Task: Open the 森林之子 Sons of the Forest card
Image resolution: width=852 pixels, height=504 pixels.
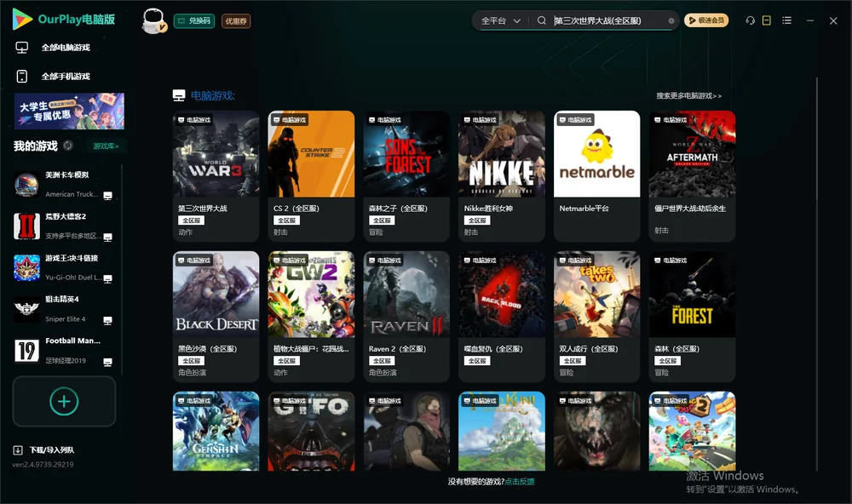Action: point(406,176)
